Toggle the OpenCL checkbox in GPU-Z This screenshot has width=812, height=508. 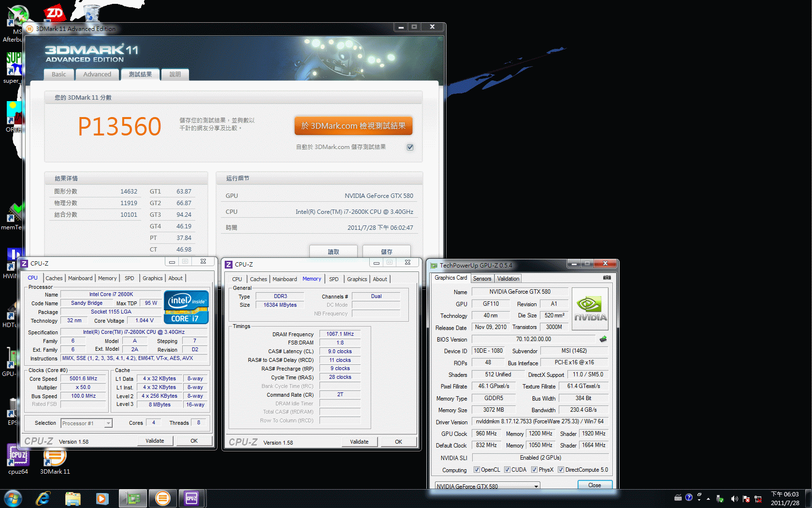[477, 469]
